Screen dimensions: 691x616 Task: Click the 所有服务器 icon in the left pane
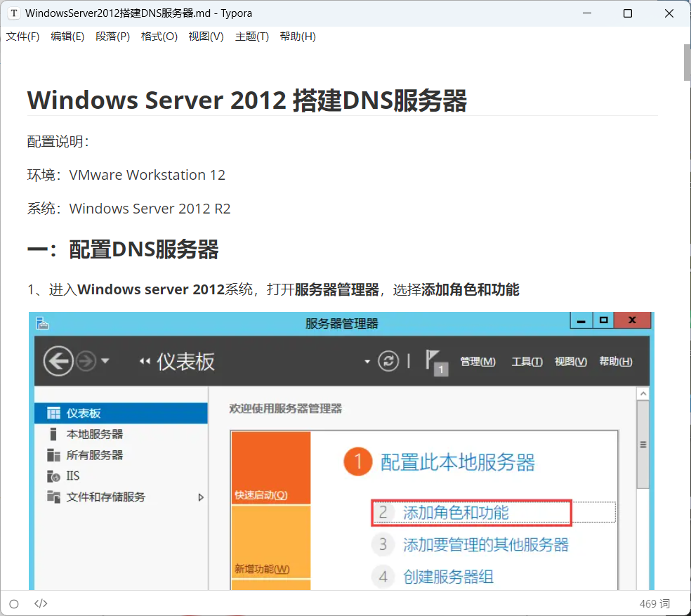(53, 455)
